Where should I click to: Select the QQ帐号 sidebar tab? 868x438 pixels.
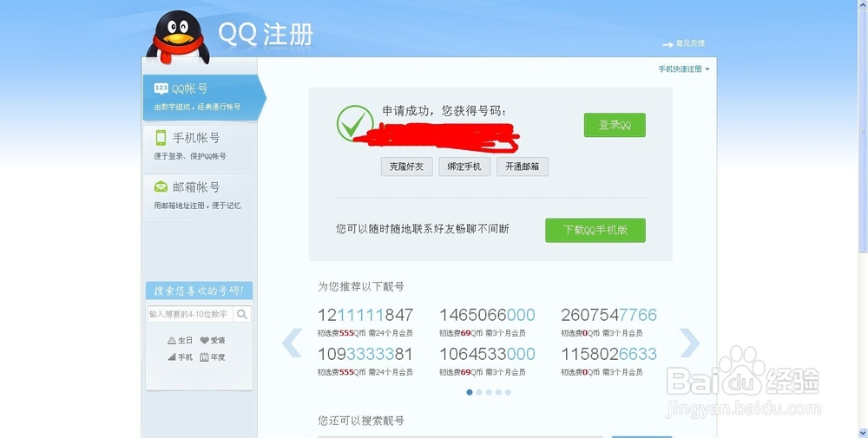tap(204, 97)
